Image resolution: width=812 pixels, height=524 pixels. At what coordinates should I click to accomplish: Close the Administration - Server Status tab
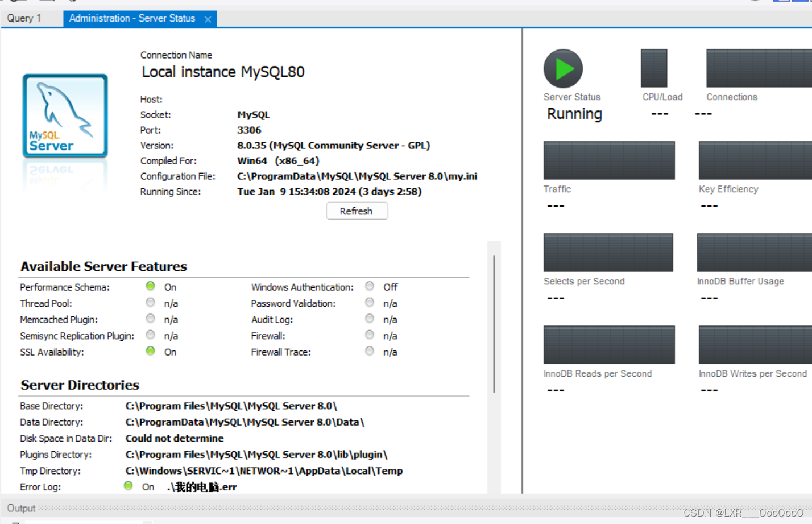point(208,19)
